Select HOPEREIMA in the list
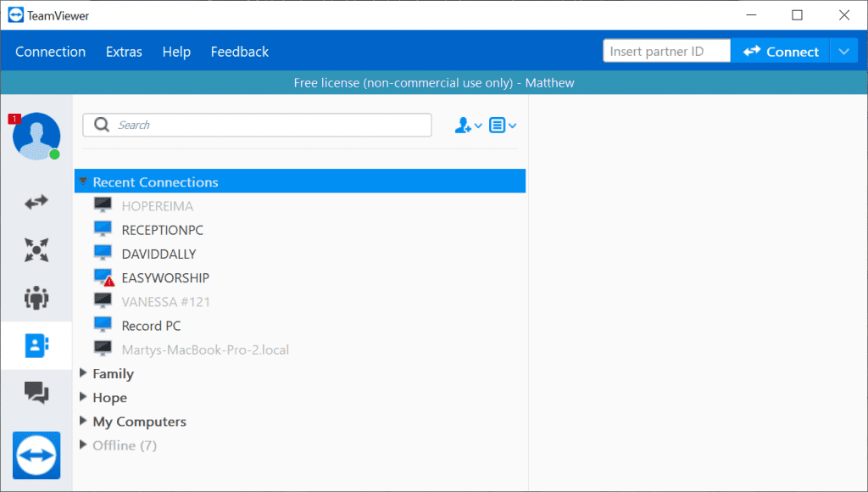Screen dimensions: 868x492 157,206
